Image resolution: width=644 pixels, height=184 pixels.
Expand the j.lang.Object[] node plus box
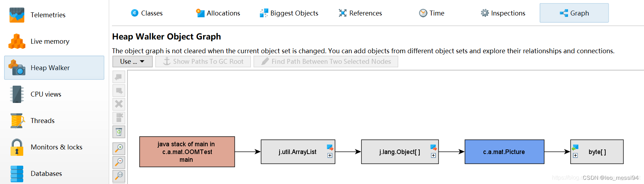click(433, 155)
